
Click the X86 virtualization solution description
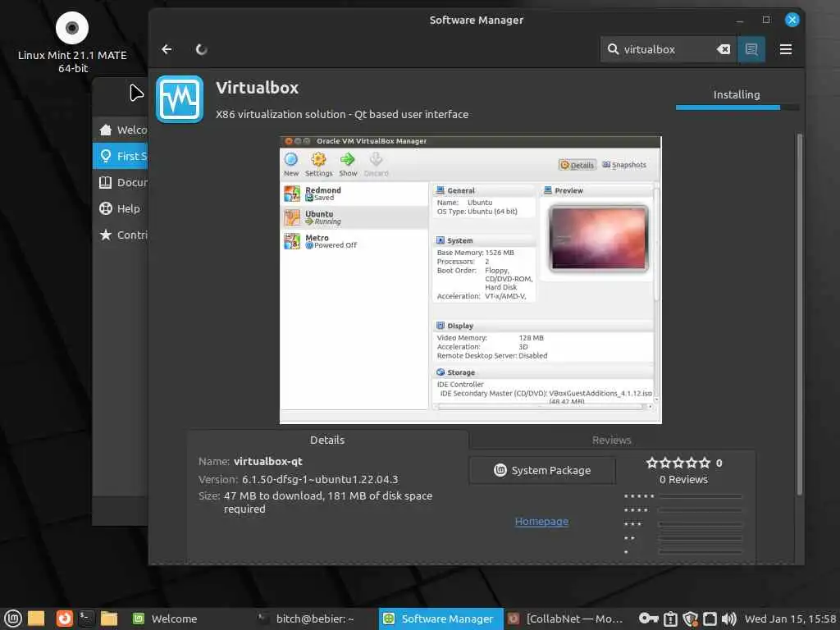pos(342,114)
